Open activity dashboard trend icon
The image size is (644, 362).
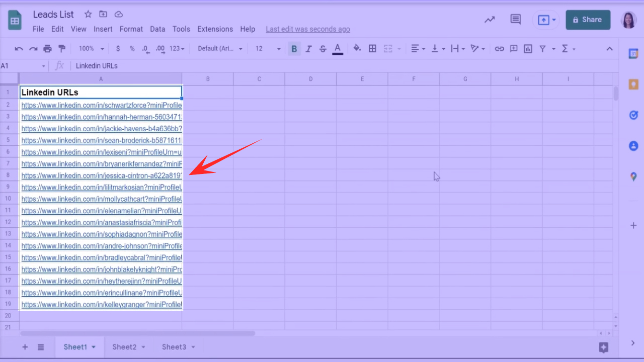[x=490, y=20]
